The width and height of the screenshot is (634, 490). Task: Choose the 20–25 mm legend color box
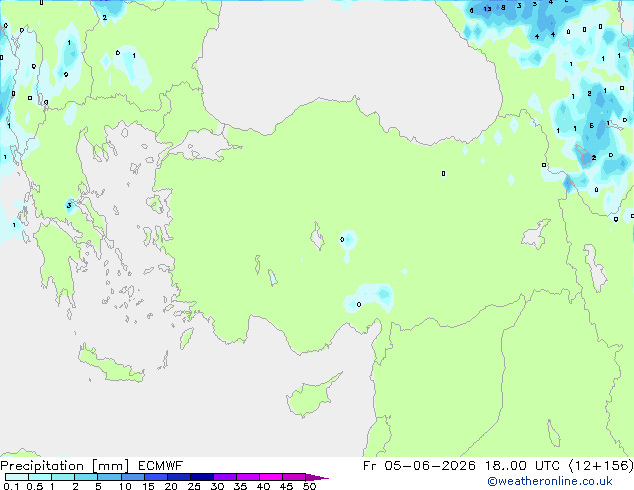coord(178,477)
